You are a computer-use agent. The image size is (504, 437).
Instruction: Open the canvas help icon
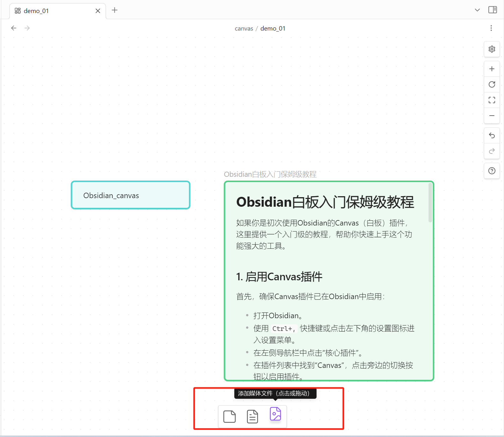point(492,171)
